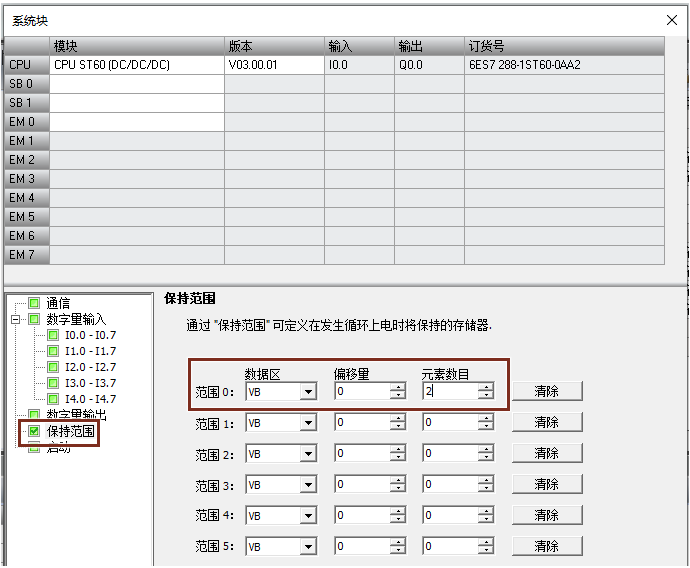Open 范围 0 数据区 VB dropdown
Viewport: 690px width, 568px height.
(x=308, y=391)
